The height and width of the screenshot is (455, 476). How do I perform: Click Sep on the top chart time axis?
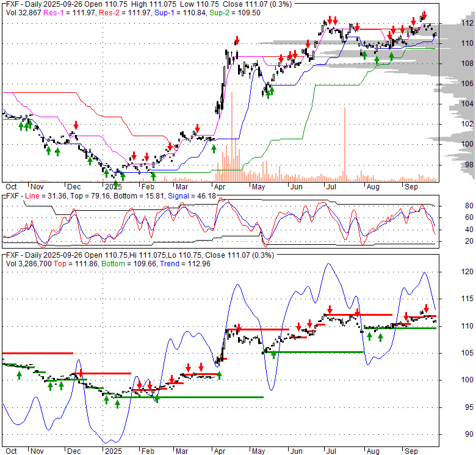[411, 187]
